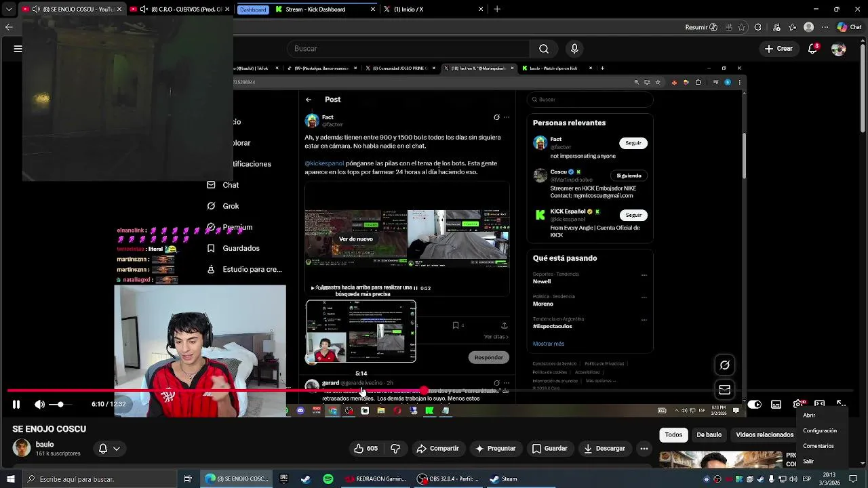Open the baulo channel name link

[45, 445]
